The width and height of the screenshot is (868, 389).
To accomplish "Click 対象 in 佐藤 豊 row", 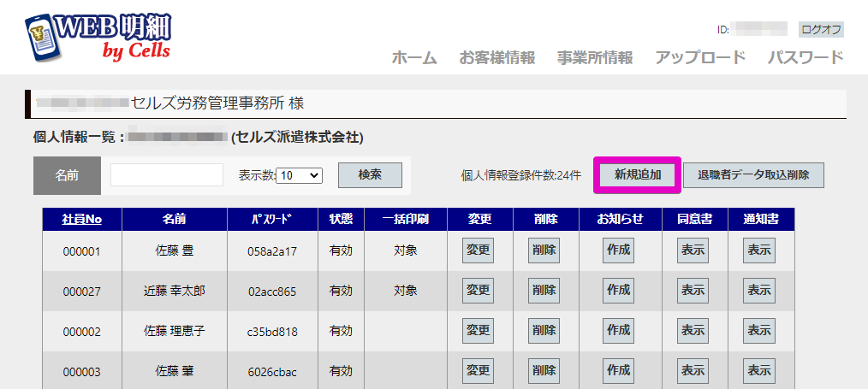I will pos(406,250).
